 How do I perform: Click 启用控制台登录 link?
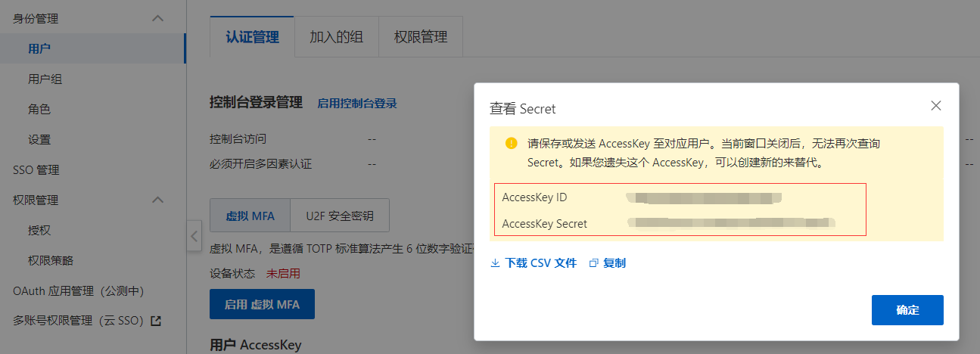click(357, 103)
